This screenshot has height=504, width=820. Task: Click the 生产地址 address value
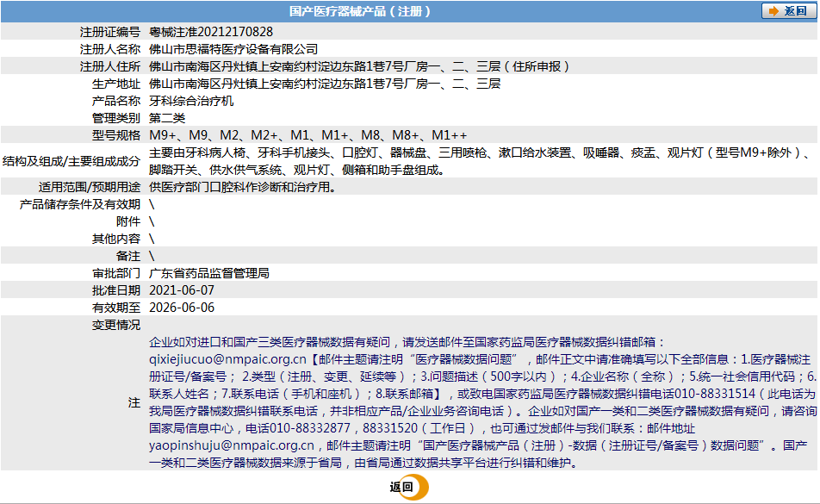325,84
